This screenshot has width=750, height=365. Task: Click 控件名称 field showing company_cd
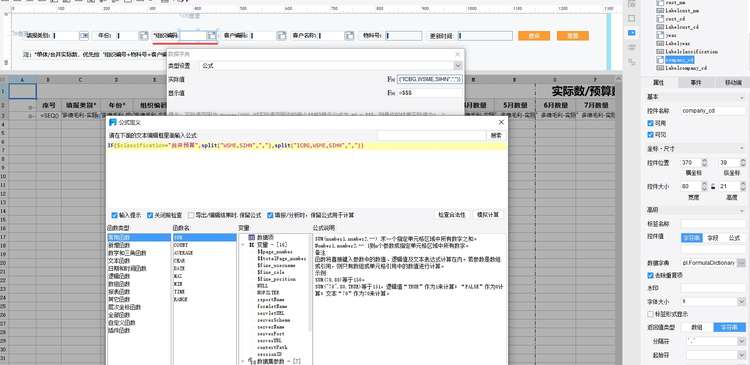(713, 111)
